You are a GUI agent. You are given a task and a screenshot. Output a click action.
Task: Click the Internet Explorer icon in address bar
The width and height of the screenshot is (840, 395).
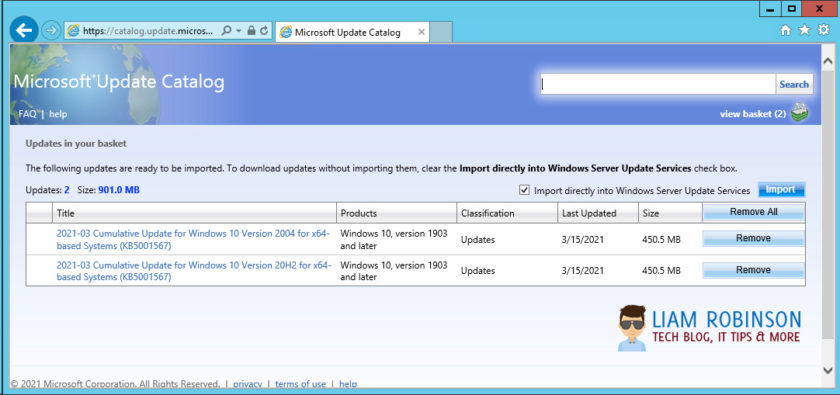[x=73, y=31]
